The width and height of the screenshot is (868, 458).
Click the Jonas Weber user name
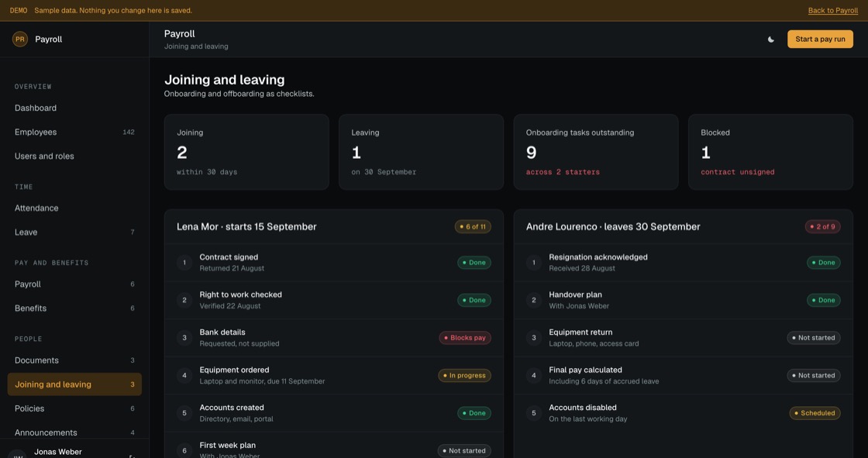58,452
